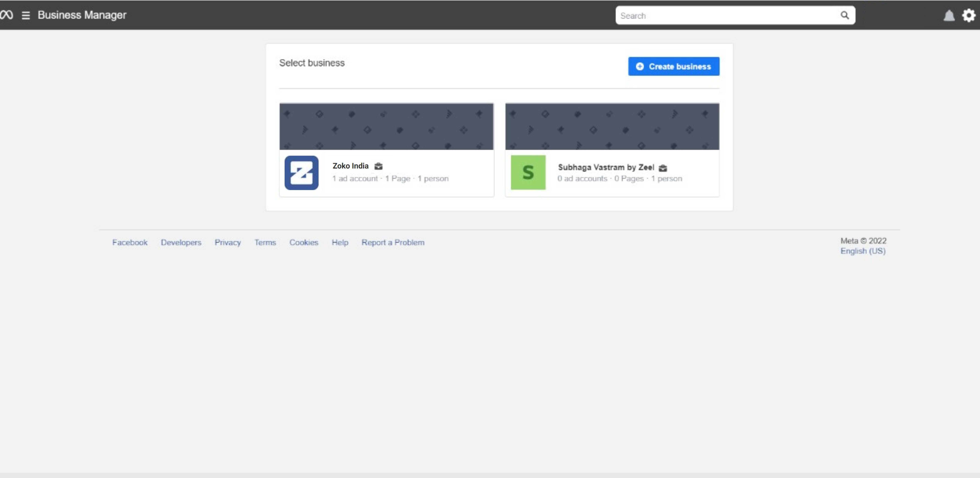Click '1 ad account · 1 Page · 1 person' text
Viewport: 980px width, 478px height.
pos(390,179)
